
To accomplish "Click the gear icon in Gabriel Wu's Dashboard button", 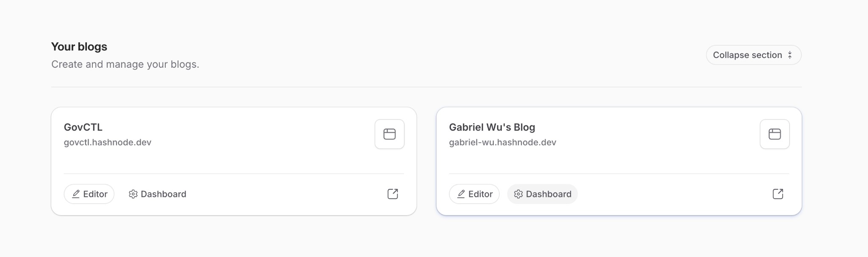I will (518, 194).
